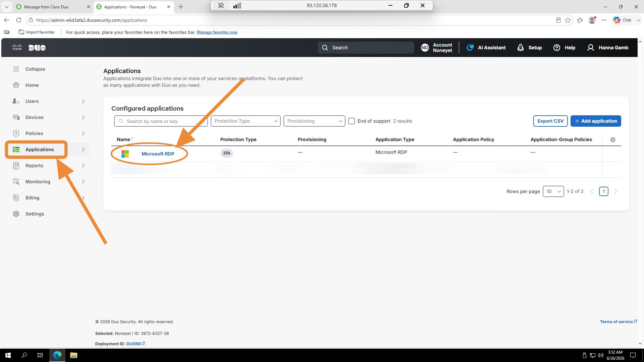Viewport: 644px width, 362px height.
Task: Expand the Users submenu chevron
Action: [x=83, y=101]
